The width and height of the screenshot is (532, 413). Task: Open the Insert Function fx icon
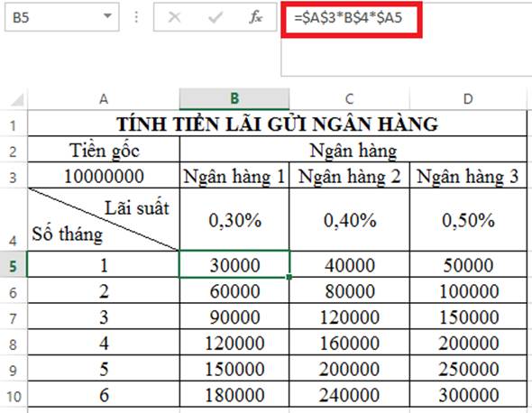(255, 17)
